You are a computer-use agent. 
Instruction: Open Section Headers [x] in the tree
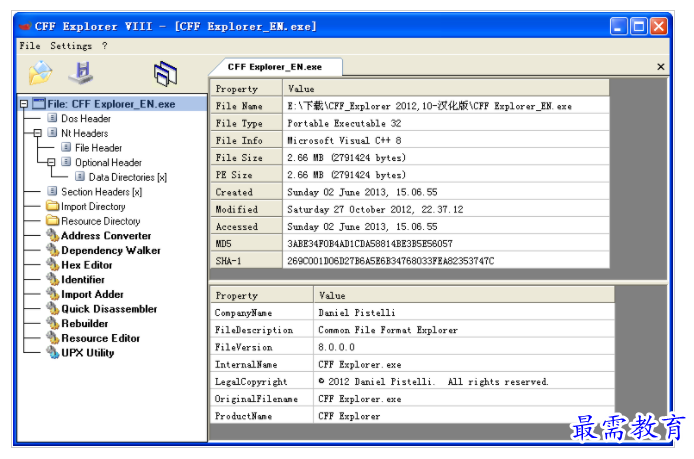pos(102,192)
